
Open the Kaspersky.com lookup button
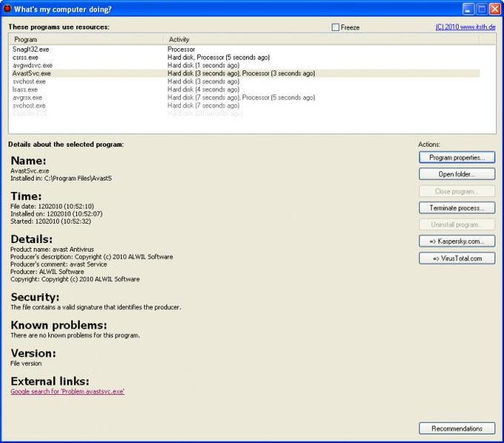click(457, 242)
